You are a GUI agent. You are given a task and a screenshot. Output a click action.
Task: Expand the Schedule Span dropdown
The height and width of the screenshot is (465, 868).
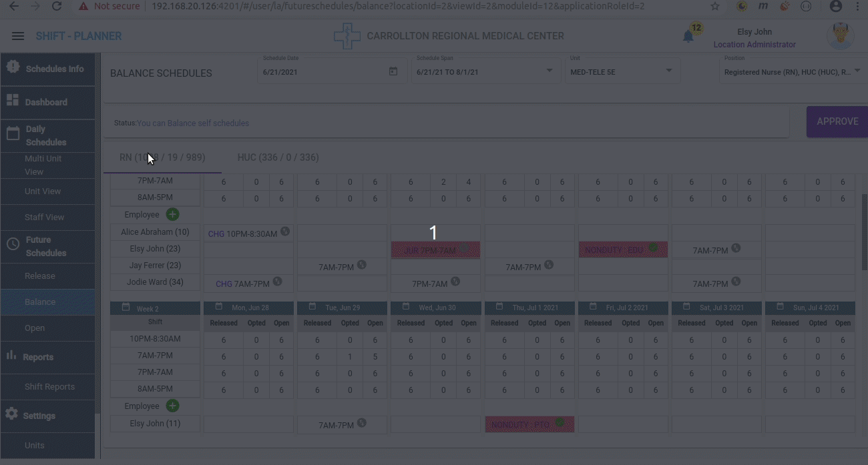[x=550, y=71]
